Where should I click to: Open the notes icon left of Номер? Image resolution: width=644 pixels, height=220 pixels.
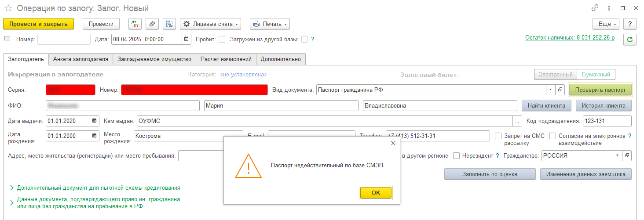tap(7, 39)
